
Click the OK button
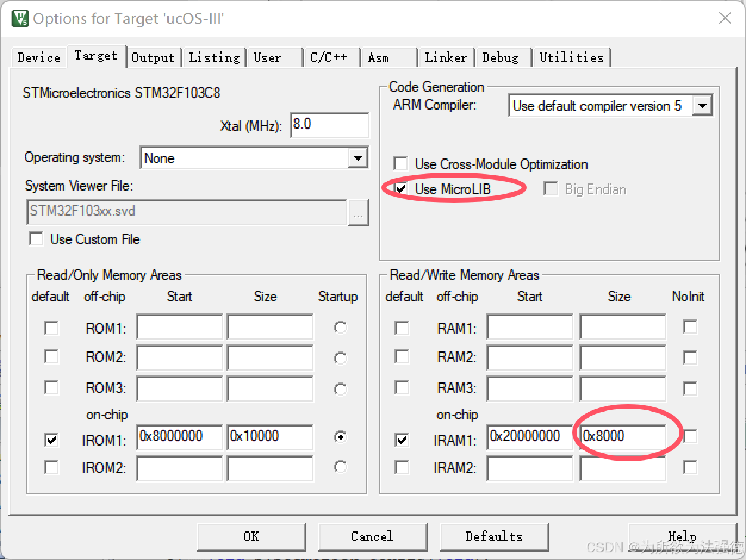tap(251, 537)
